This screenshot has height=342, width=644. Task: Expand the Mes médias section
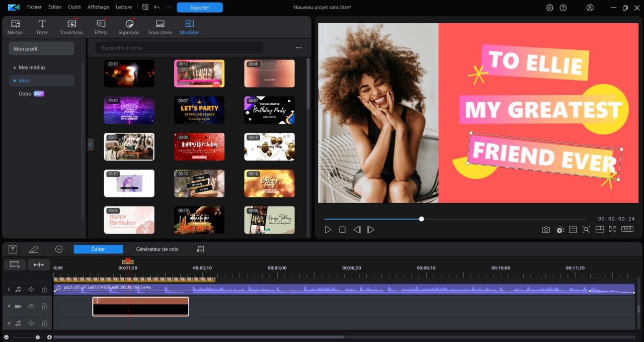coord(15,67)
